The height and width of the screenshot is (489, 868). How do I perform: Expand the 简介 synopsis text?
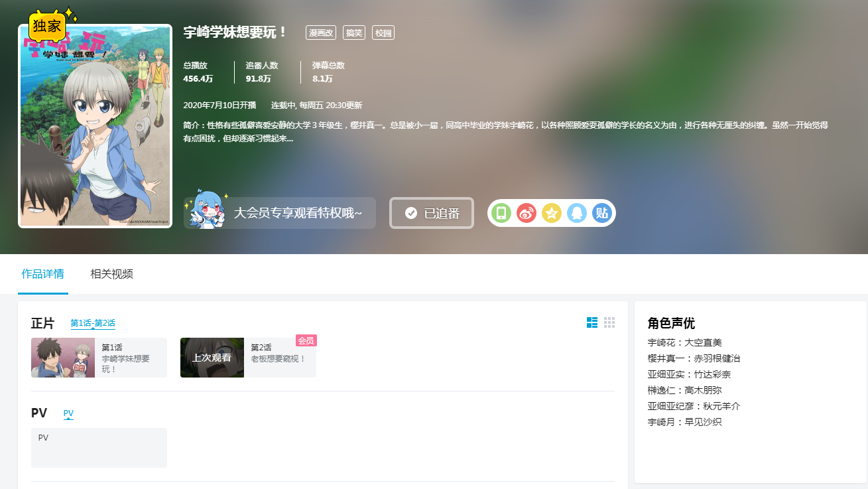[x=506, y=132]
